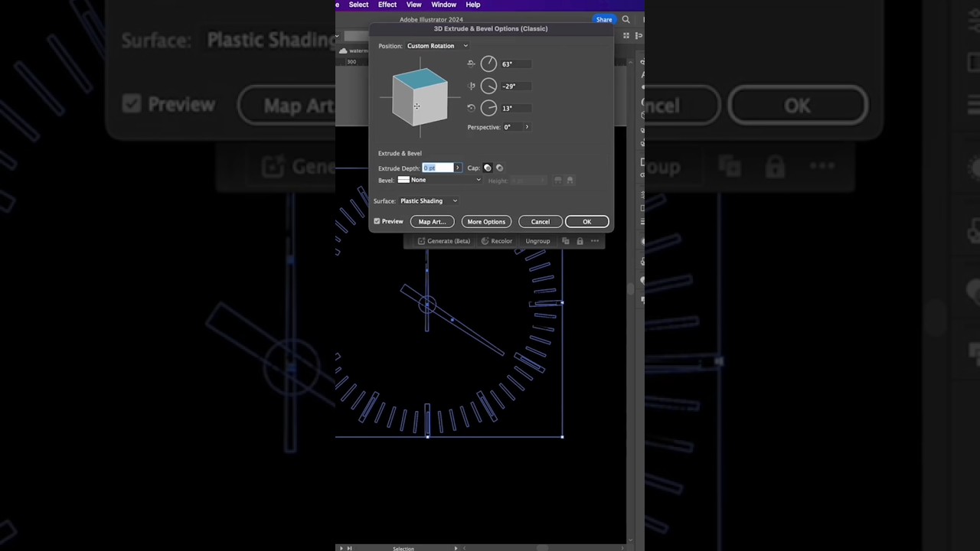Open the Surface Plastic Shading dropdown
This screenshot has height=551, width=980.
(428, 201)
